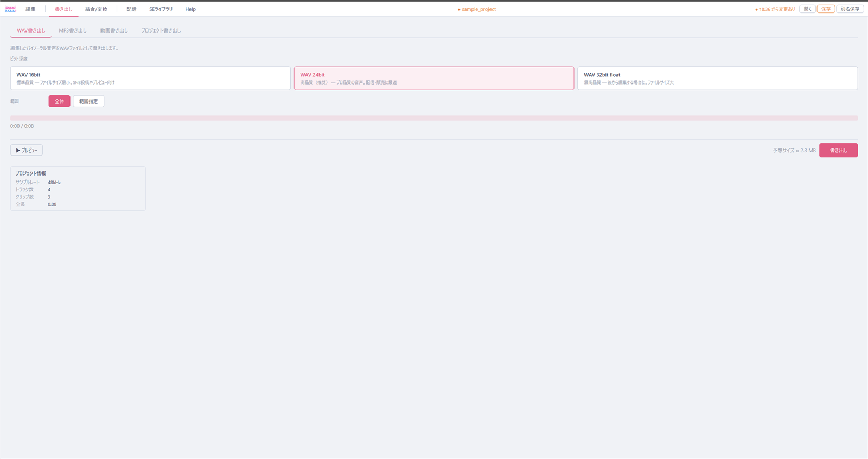Click the サンプルレート label
This screenshot has width=868, height=459.
coord(28,183)
